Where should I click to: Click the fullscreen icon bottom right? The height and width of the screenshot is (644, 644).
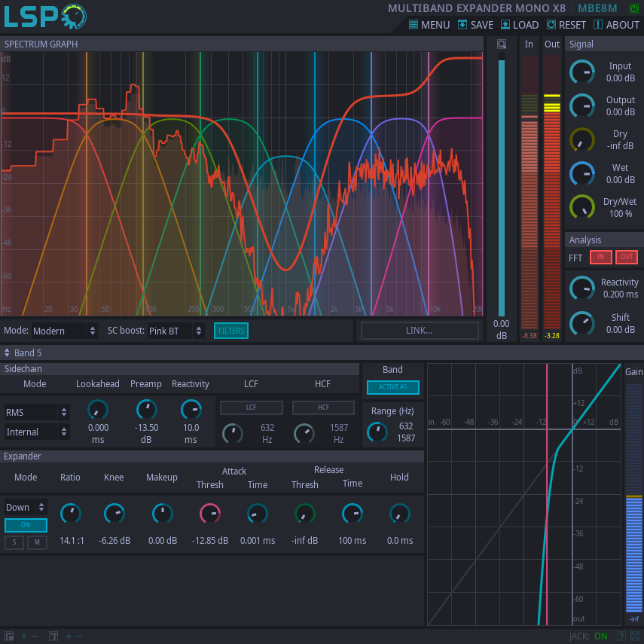coord(636,636)
